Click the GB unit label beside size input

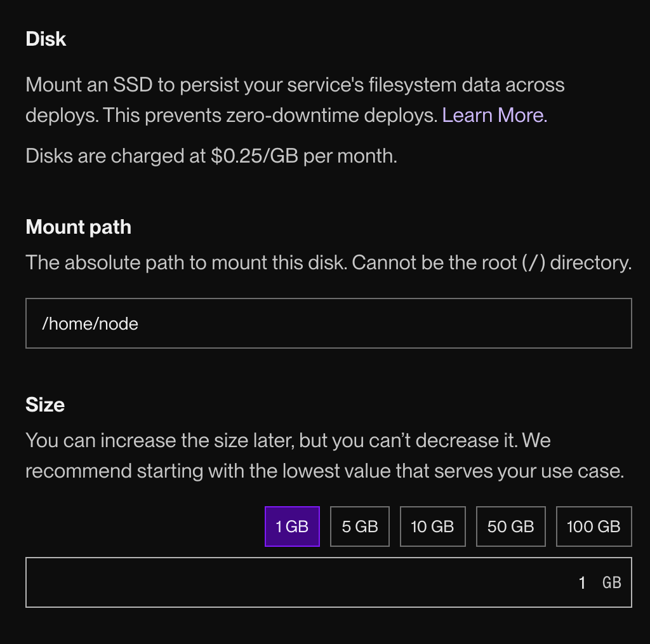click(x=611, y=582)
